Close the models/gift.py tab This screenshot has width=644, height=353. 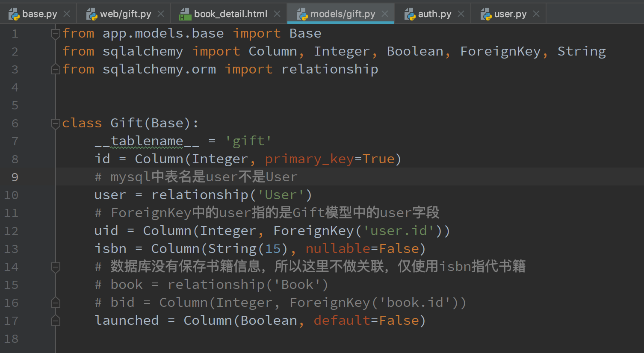tap(385, 14)
